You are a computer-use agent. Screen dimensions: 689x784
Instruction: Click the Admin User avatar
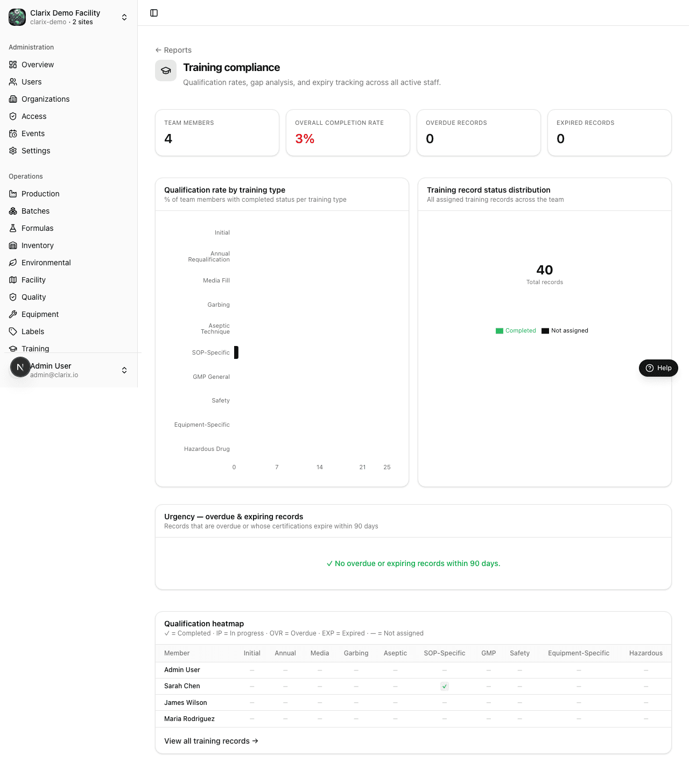(x=20, y=367)
